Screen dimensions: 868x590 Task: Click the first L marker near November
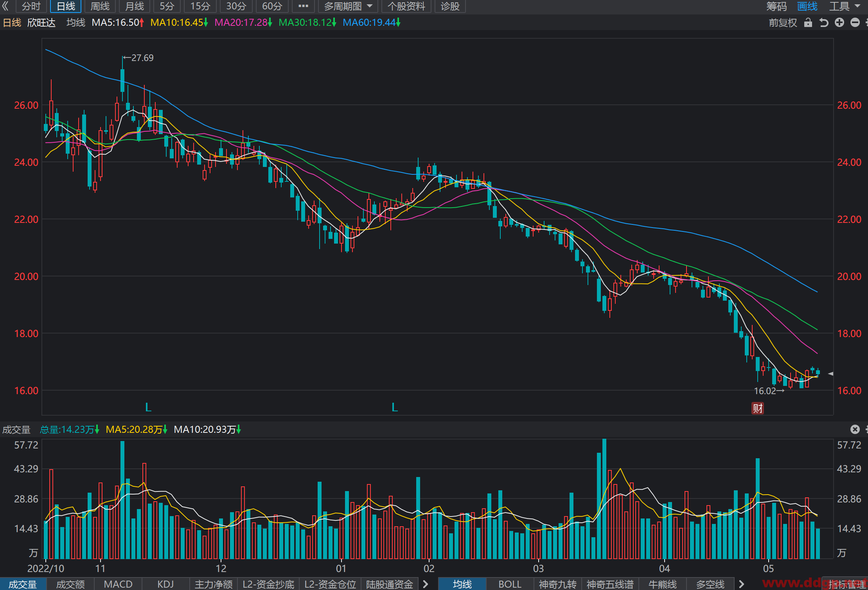[148, 407]
